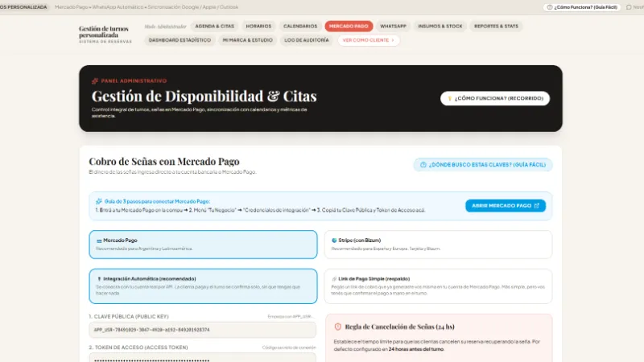Image resolution: width=644 pixels, height=362 pixels.
Task: Click help icon in top Guía Fácil button
Action: pyautogui.click(x=550, y=7)
